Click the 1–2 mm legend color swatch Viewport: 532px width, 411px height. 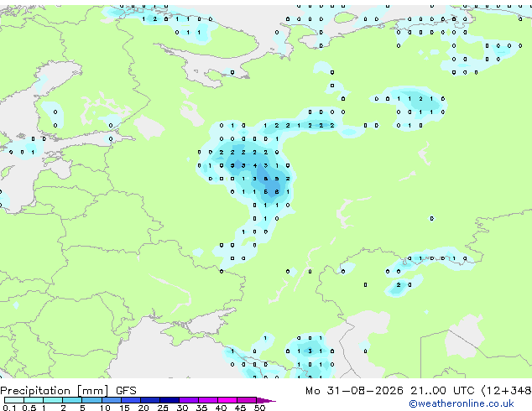coord(53,400)
